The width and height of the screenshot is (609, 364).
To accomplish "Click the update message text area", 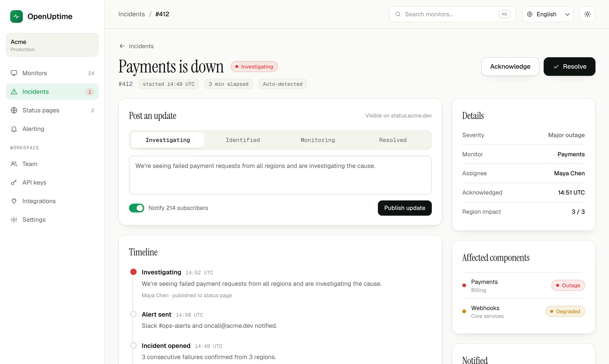I will point(280,175).
